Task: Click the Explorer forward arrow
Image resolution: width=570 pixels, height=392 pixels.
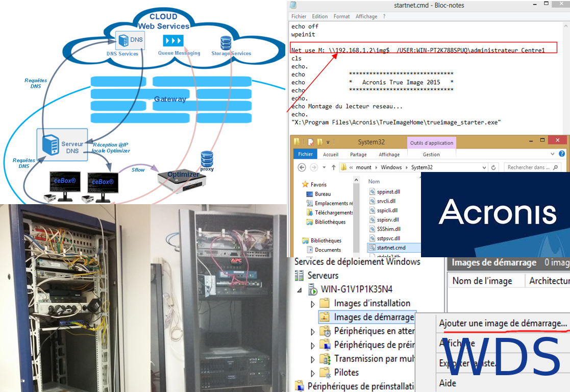Action: (x=314, y=167)
